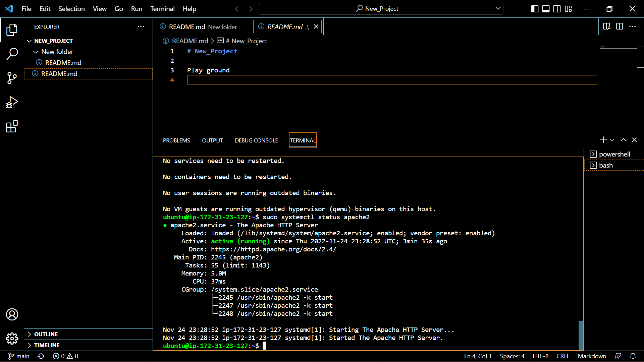Split the editor right
Viewport: 644px width, 362px height.
coord(619,26)
